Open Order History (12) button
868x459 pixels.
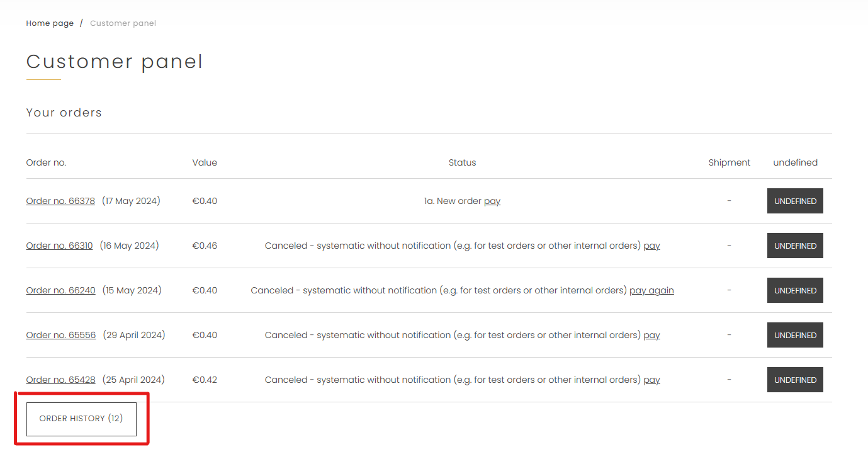click(x=81, y=419)
